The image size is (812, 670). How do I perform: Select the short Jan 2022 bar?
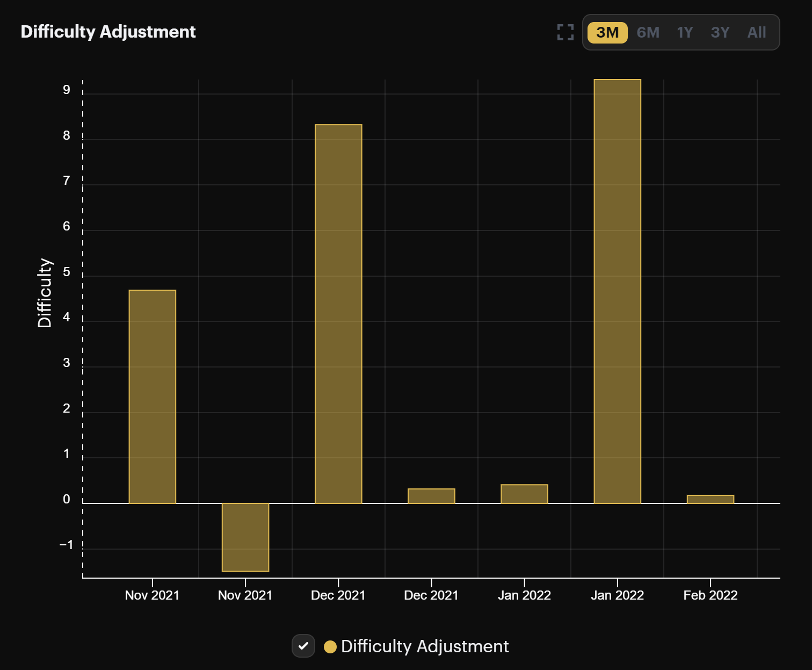point(525,493)
